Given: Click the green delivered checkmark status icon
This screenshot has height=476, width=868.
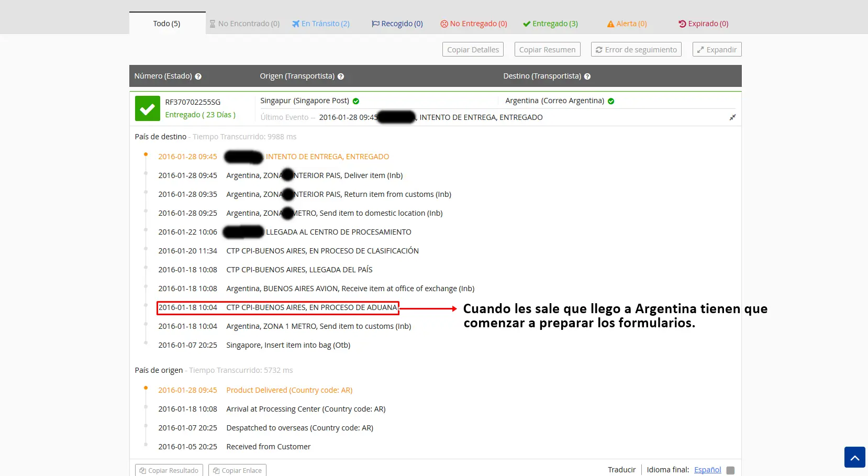Looking at the screenshot, I should click(148, 108).
